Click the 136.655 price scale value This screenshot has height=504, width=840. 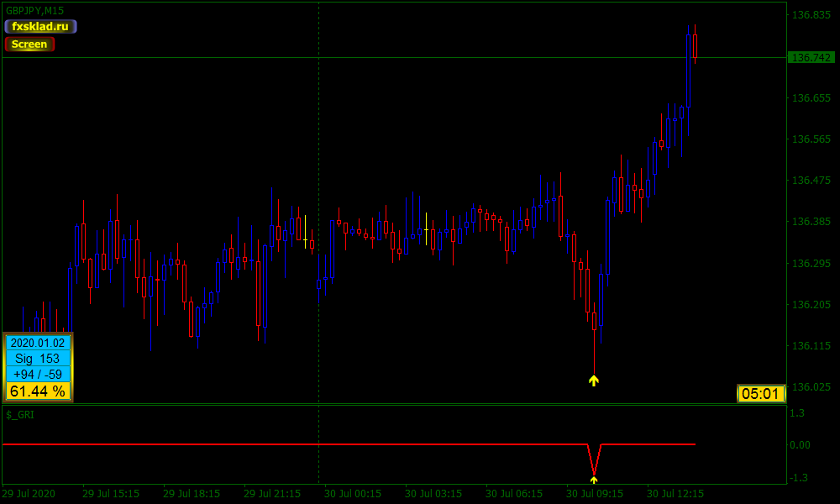coord(811,98)
